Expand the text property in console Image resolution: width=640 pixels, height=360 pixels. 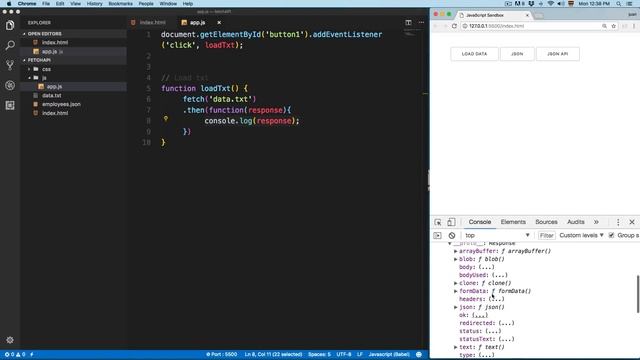(456, 347)
